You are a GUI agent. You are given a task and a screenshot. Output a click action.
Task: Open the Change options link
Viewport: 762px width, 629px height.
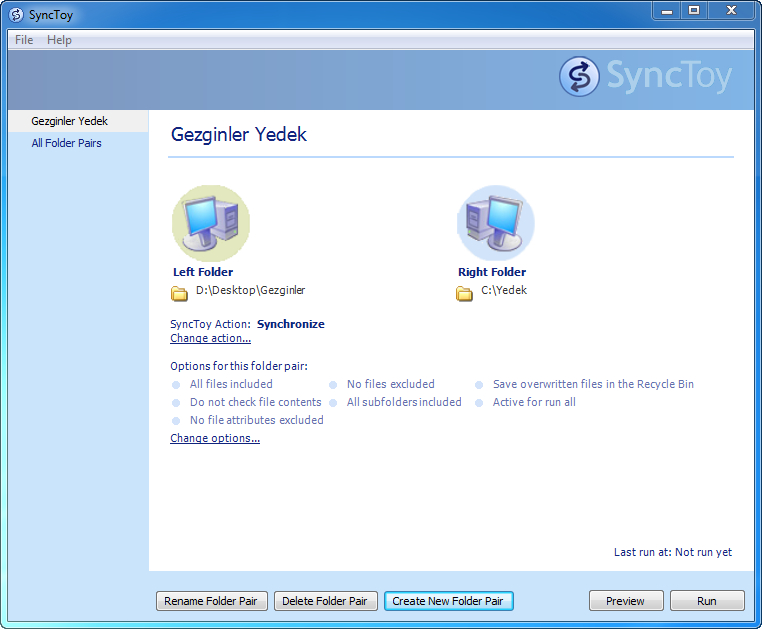(x=215, y=439)
